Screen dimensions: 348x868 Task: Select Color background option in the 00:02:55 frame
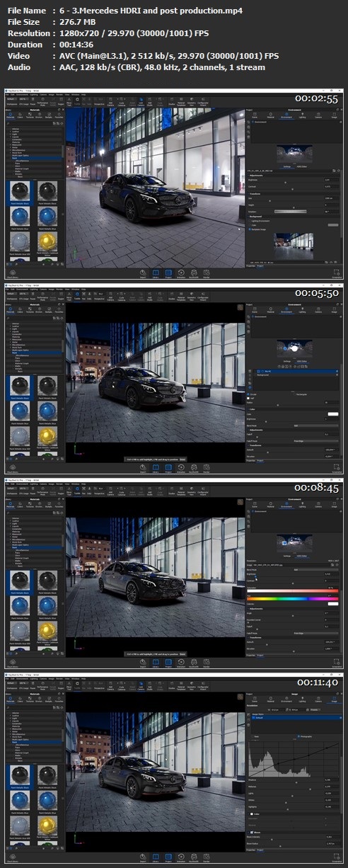point(253,225)
